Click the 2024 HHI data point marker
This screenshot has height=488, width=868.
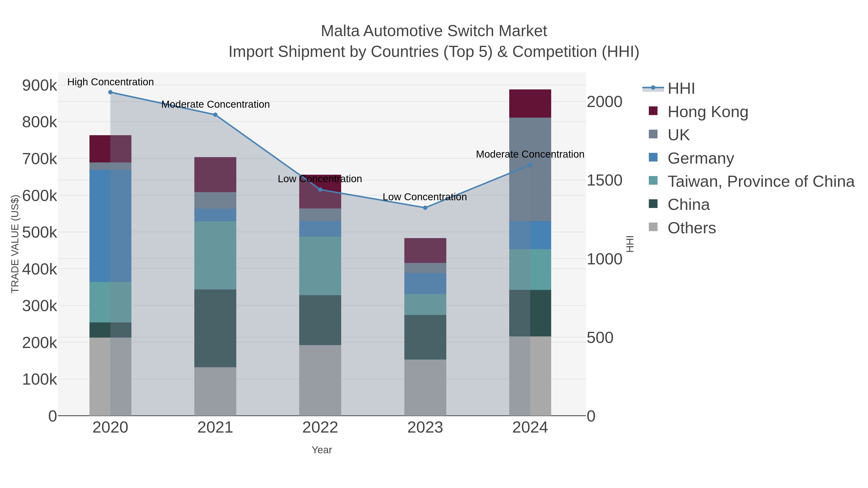(x=530, y=165)
